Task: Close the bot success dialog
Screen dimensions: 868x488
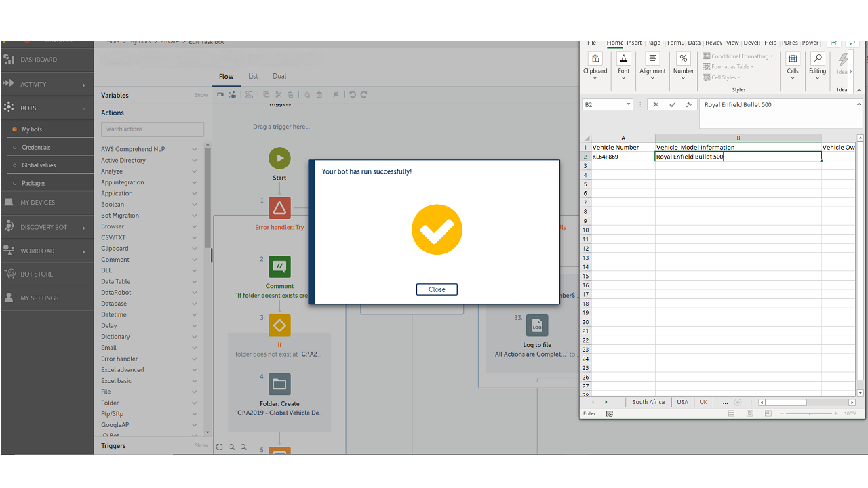Action: (437, 289)
